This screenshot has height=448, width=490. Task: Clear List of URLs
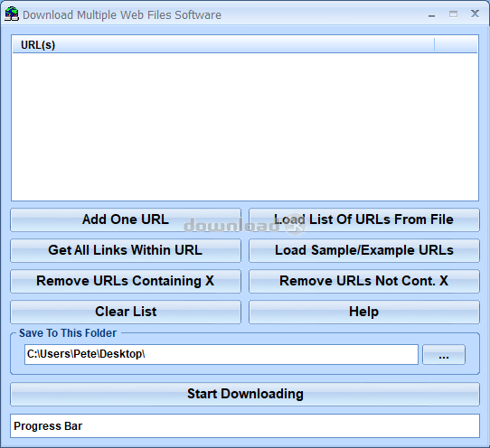[126, 312]
